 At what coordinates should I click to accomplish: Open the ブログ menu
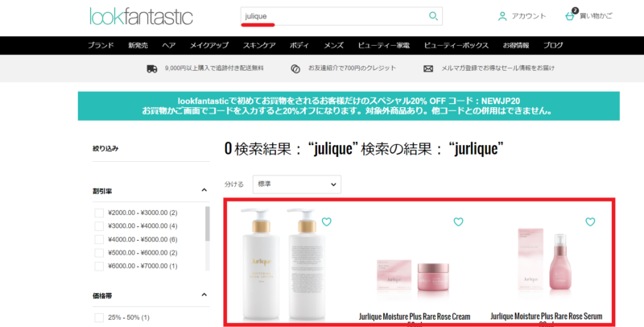(553, 45)
